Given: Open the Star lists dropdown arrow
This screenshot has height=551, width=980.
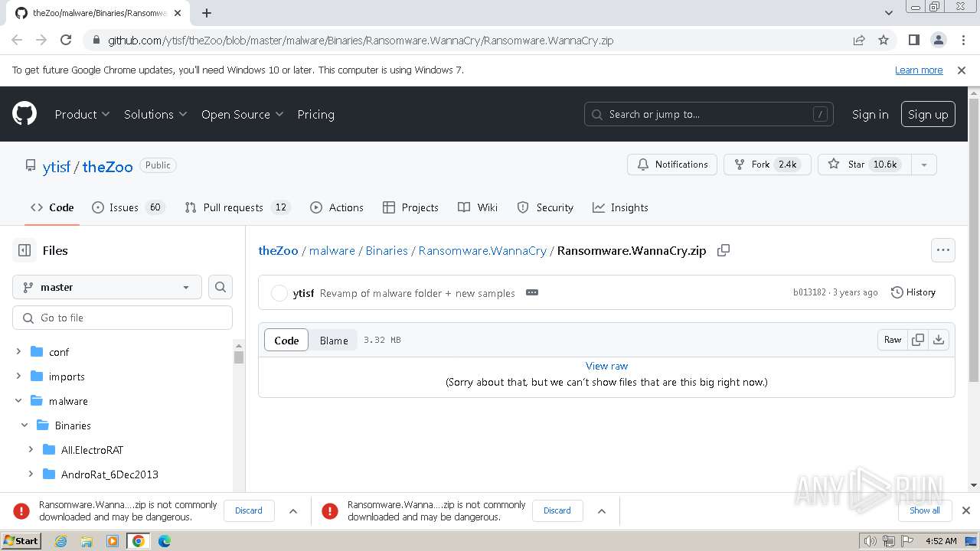Looking at the screenshot, I should click(x=924, y=165).
